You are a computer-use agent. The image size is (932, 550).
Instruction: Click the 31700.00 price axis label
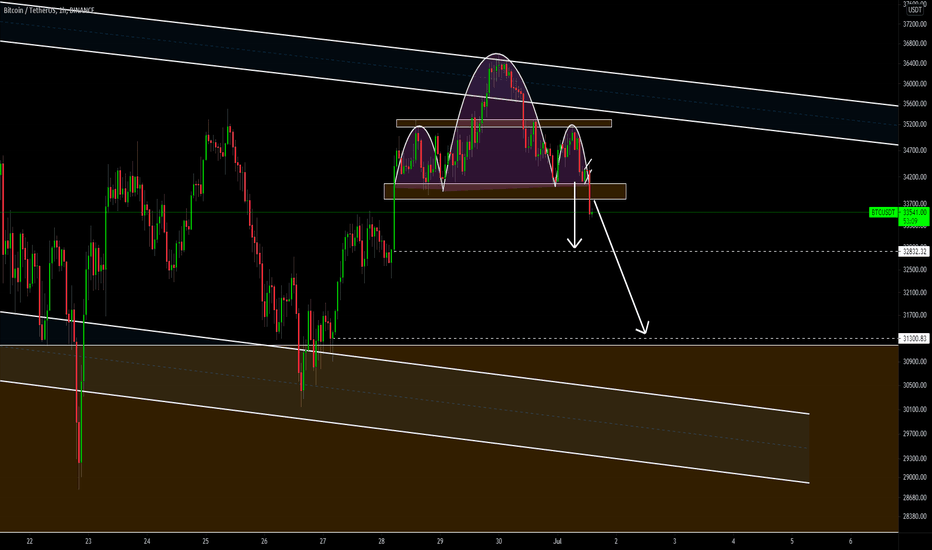(915, 315)
